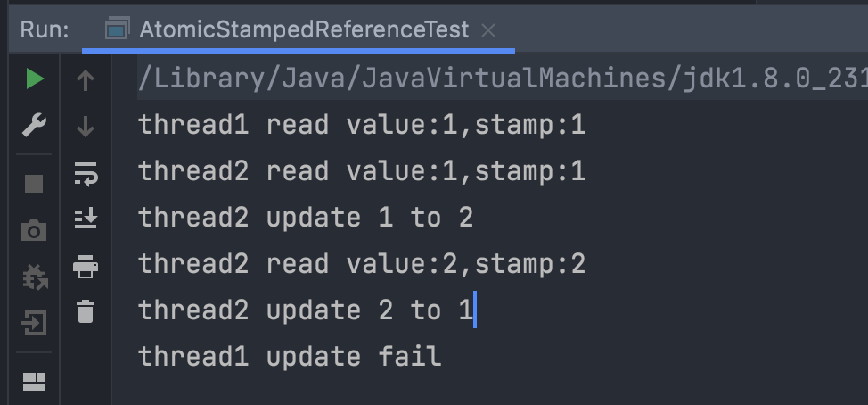Click 'thread2 read value:2,stamp:2' output line
The width and height of the screenshot is (868, 405).
pyautogui.click(x=362, y=264)
